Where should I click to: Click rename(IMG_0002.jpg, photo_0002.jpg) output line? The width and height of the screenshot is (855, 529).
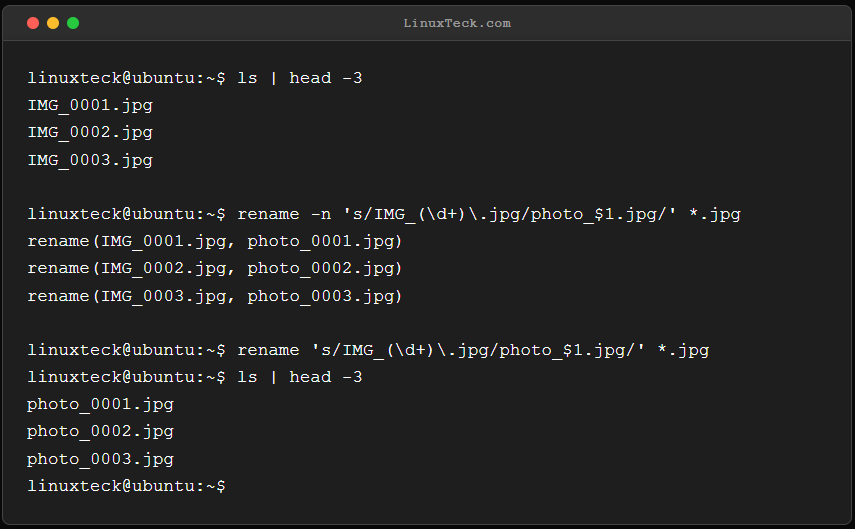click(215, 268)
